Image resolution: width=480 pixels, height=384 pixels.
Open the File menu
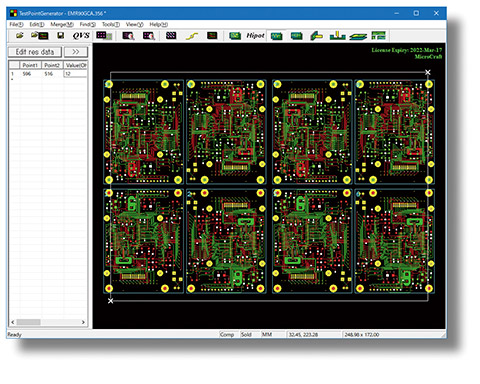click(x=16, y=24)
